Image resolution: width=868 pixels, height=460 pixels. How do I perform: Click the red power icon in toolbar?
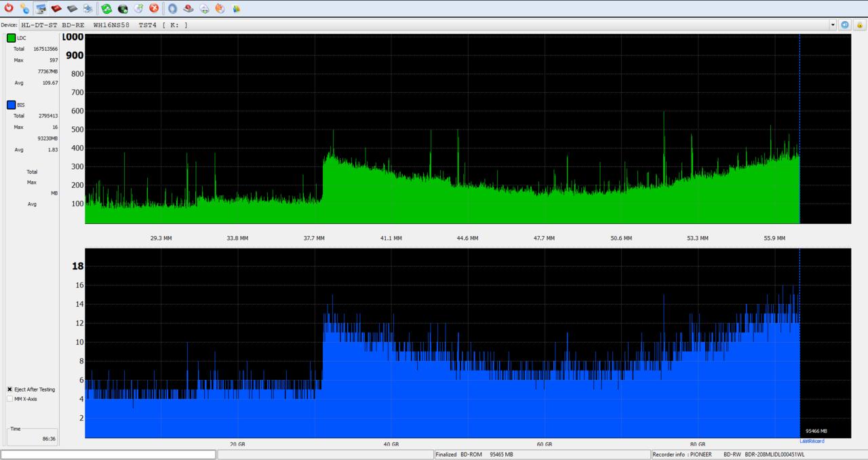(x=9, y=9)
